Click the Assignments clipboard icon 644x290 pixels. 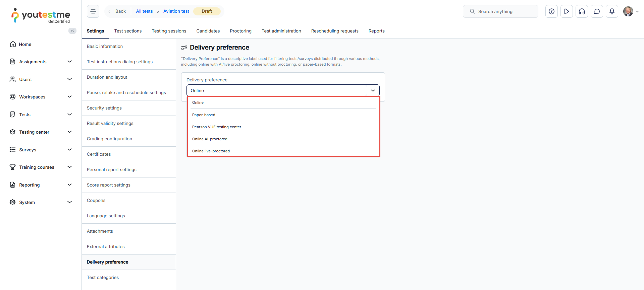coord(13,62)
